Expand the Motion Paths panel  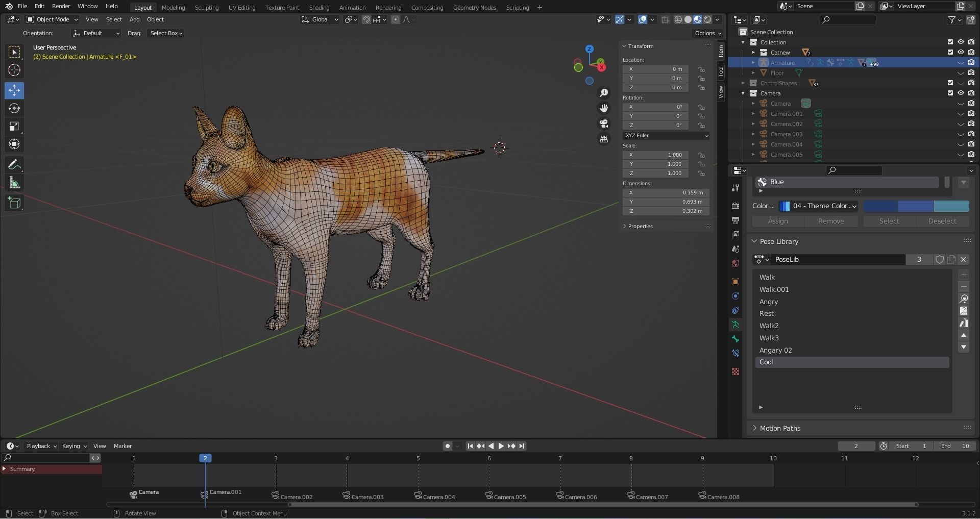(x=779, y=428)
